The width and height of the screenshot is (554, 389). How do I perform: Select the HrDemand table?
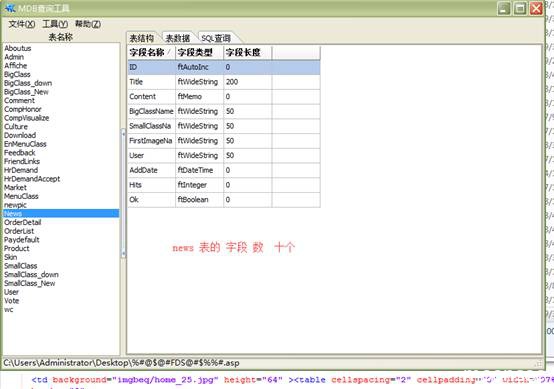pos(21,170)
